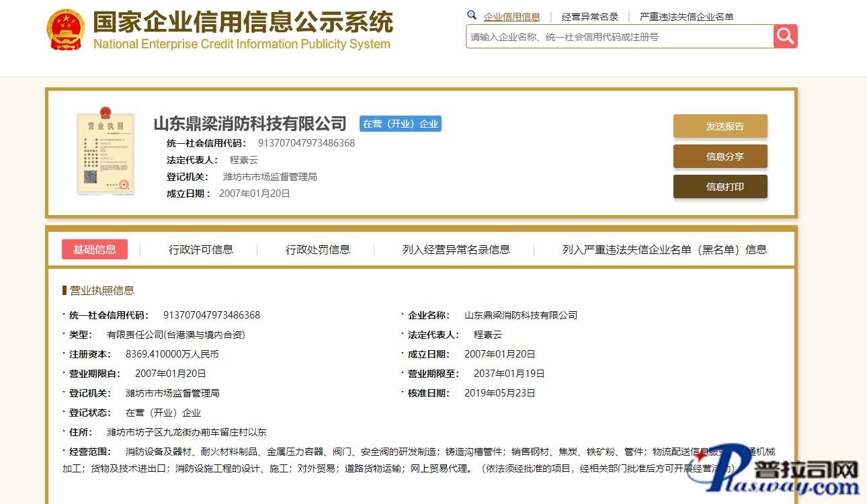
Task: Switch to the 基础信息 tab
Action: (95, 249)
